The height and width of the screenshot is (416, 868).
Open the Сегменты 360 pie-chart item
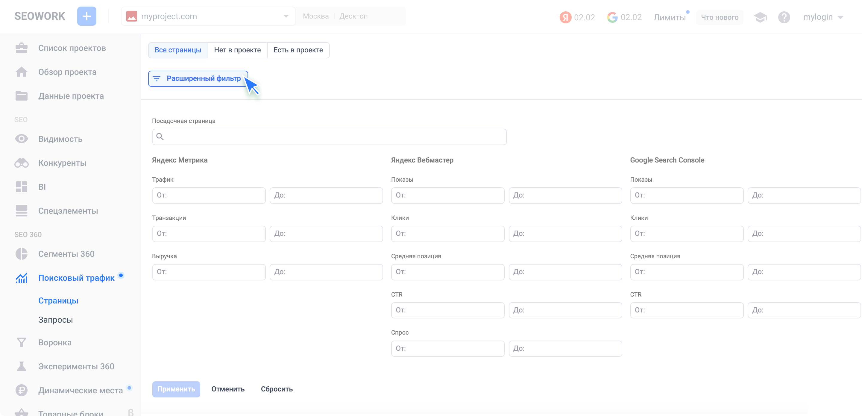[x=66, y=254]
